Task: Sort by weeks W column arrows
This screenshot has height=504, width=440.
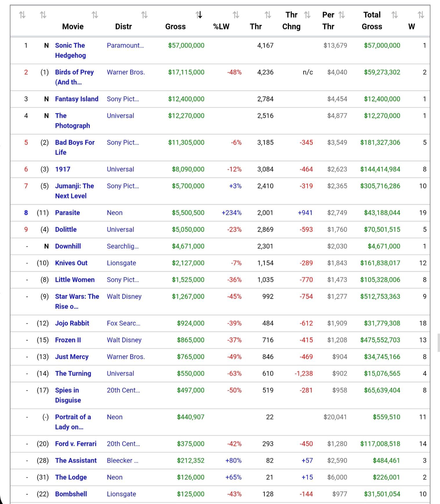Action: coord(421,14)
